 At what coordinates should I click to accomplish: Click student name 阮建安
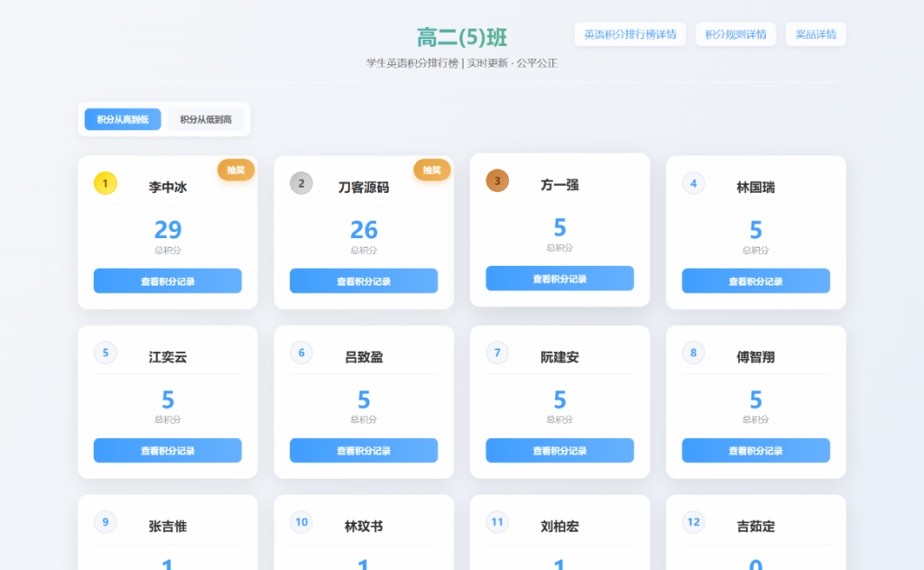coord(559,357)
